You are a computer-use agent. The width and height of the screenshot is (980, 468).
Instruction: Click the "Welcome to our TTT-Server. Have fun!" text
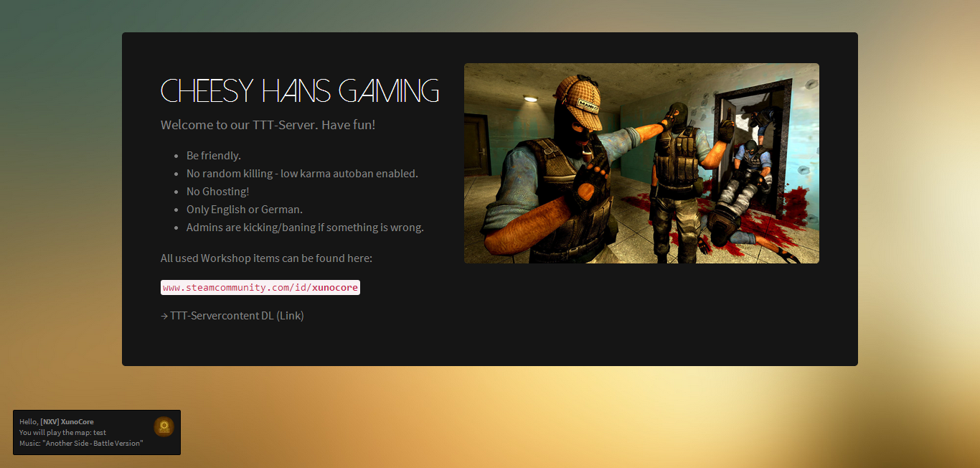[x=268, y=125]
